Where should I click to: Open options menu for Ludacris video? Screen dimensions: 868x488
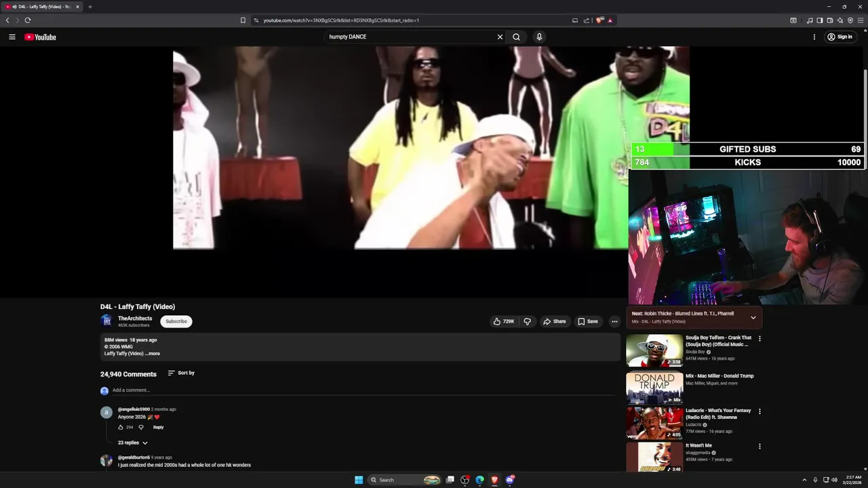759,411
